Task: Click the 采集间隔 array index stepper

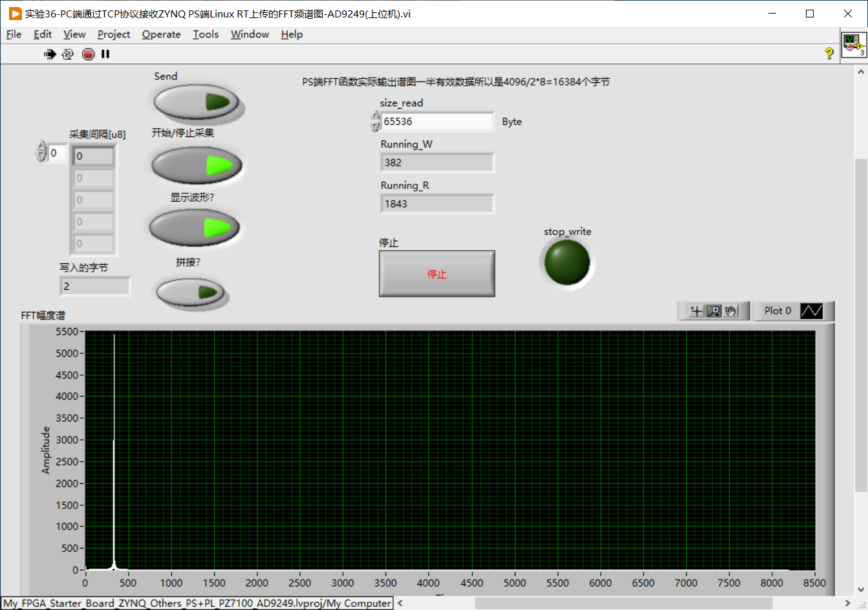Action: point(41,152)
